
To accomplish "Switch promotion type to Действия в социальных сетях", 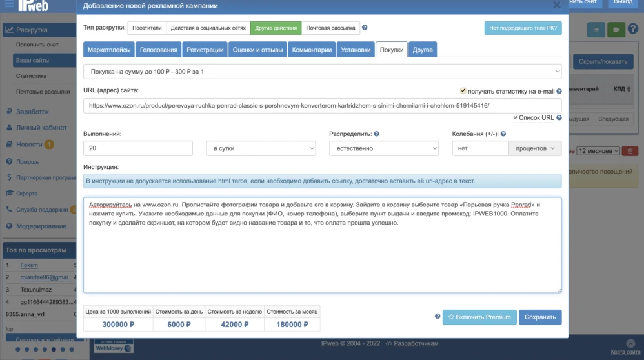I will [208, 28].
